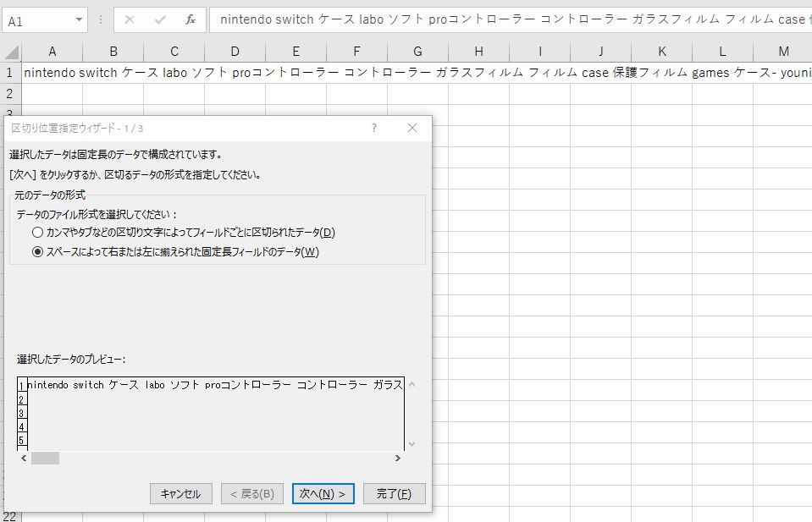Click the 選択したデータのプレビュー label
Screen dimensions: 812x522
pyautogui.click(x=71, y=359)
